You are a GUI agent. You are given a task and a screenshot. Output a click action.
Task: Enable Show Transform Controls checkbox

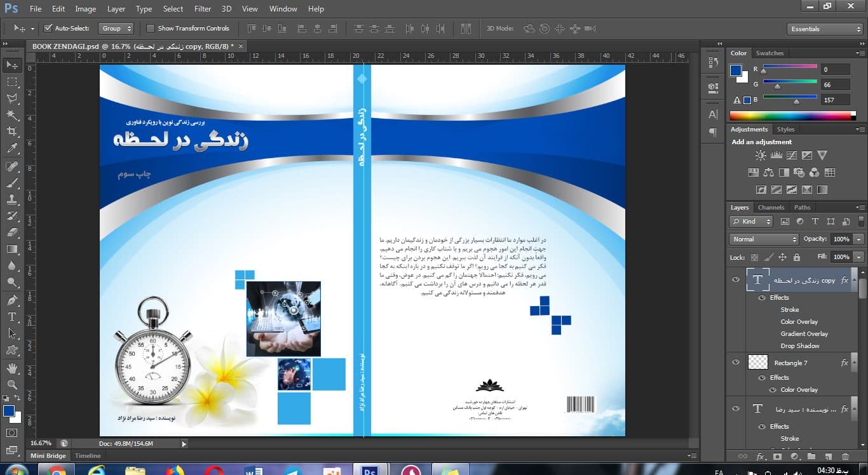[x=151, y=29]
